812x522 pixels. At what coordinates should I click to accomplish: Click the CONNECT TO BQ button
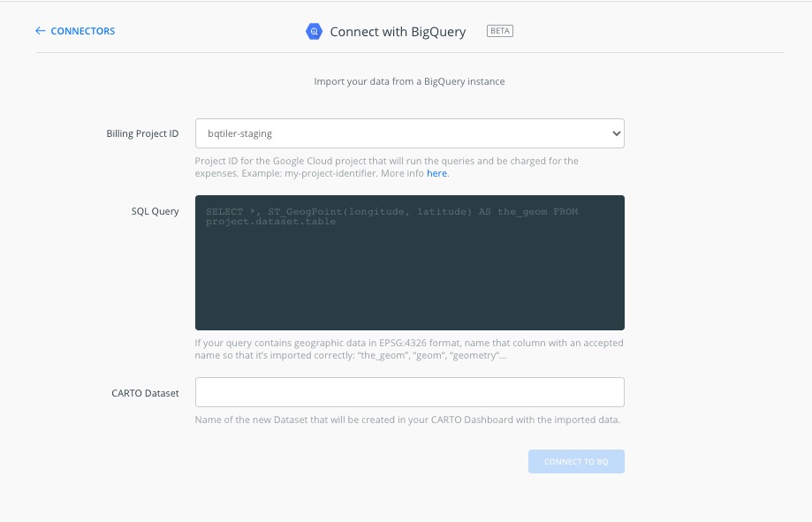tap(576, 461)
